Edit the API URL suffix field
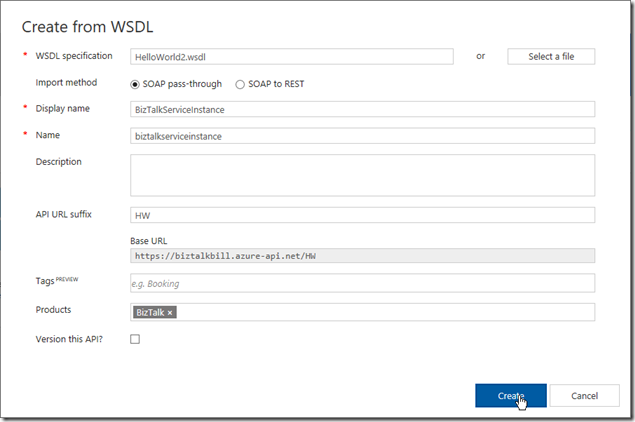Screen dimensions: 635x422 coord(362,215)
